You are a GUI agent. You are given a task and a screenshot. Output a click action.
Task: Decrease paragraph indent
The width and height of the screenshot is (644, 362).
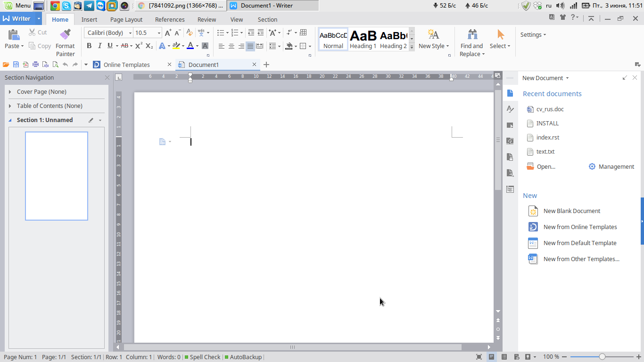pos(251,33)
